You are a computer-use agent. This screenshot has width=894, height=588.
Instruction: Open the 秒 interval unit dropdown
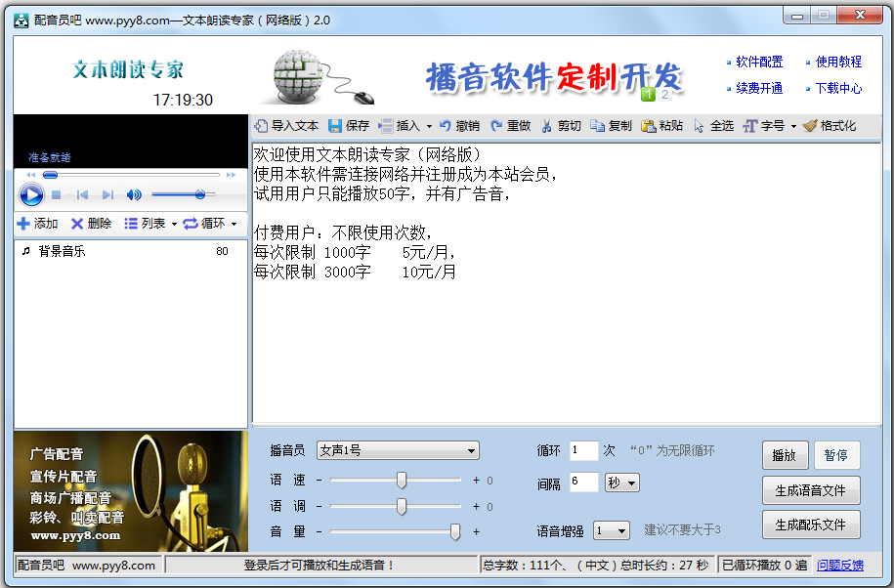click(622, 483)
